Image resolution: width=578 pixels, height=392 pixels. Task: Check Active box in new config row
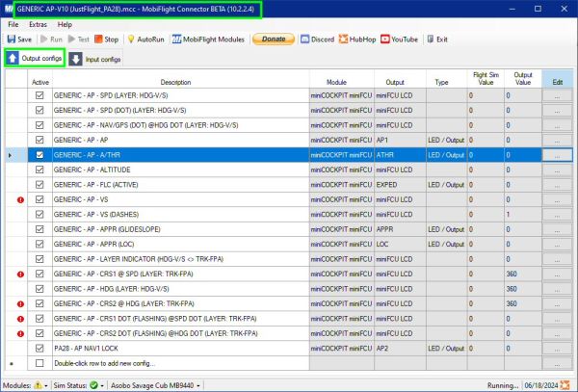pyautogui.click(x=39, y=363)
